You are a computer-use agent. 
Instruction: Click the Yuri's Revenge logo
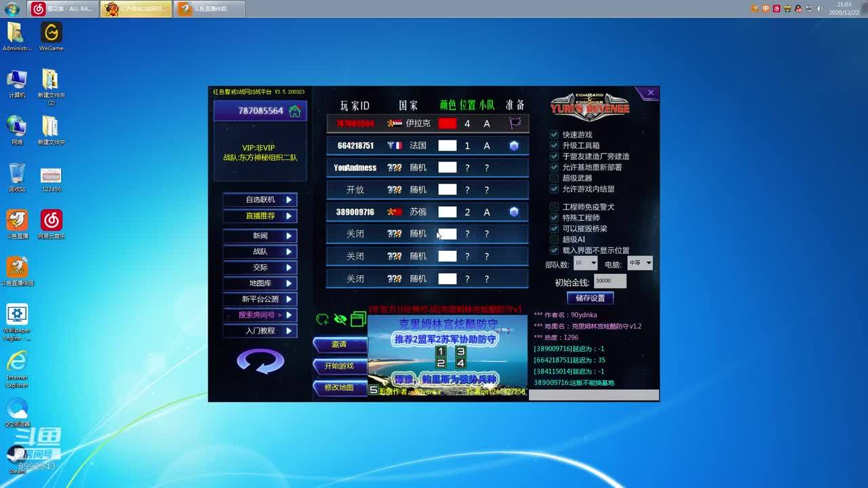click(x=589, y=106)
